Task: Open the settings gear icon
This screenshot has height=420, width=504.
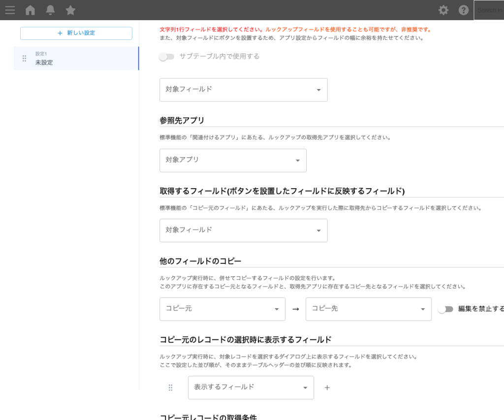Action: pyautogui.click(x=443, y=10)
